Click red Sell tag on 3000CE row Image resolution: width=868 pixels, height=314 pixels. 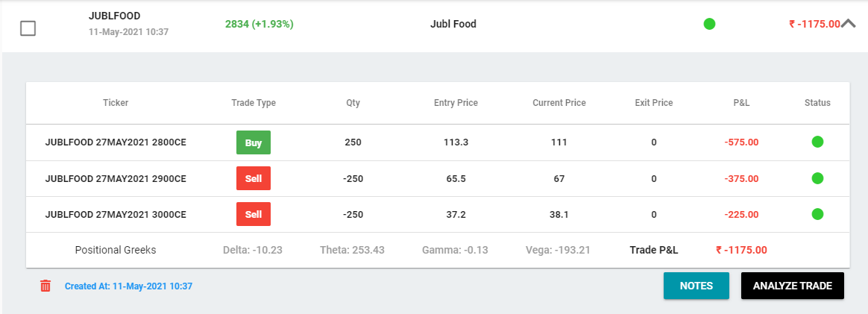(x=254, y=214)
